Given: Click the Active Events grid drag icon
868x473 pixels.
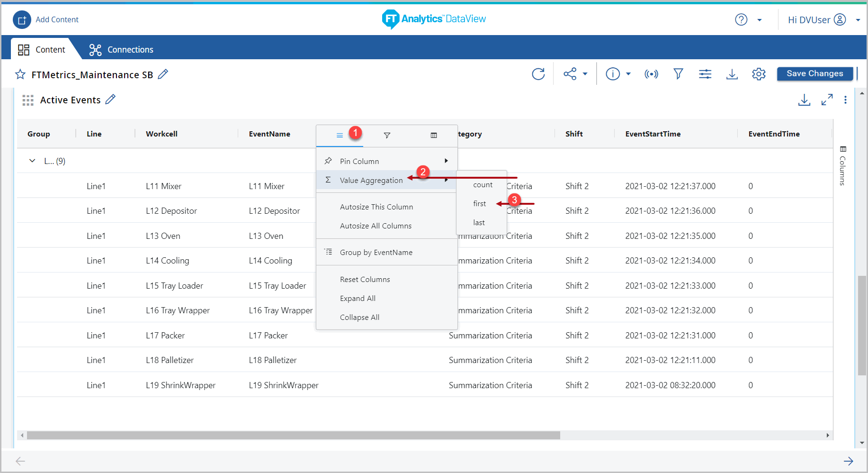Looking at the screenshot, I should pyautogui.click(x=28, y=100).
